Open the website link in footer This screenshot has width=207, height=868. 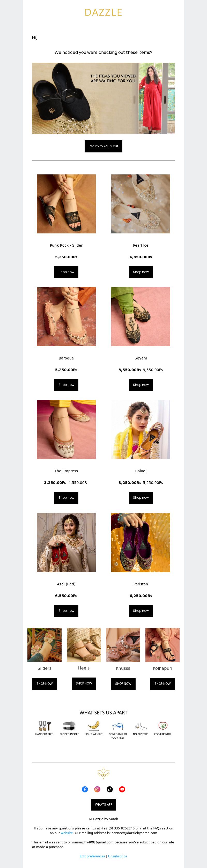pos(67,833)
